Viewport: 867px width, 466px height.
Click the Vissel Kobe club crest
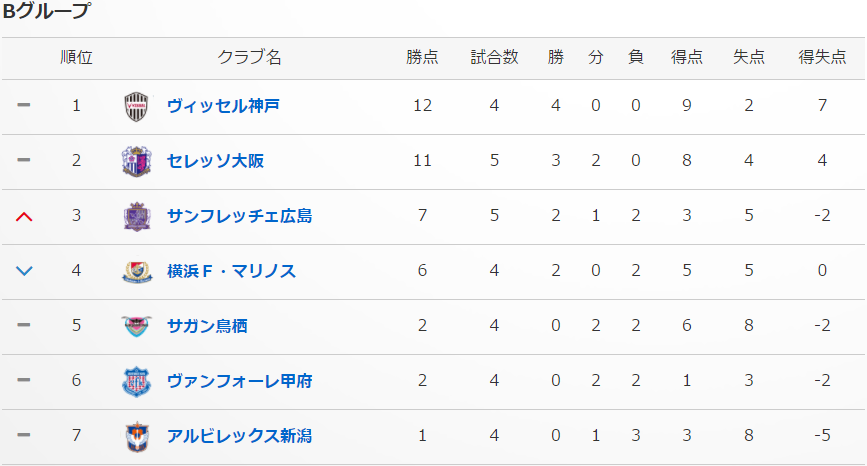tap(136, 106)
